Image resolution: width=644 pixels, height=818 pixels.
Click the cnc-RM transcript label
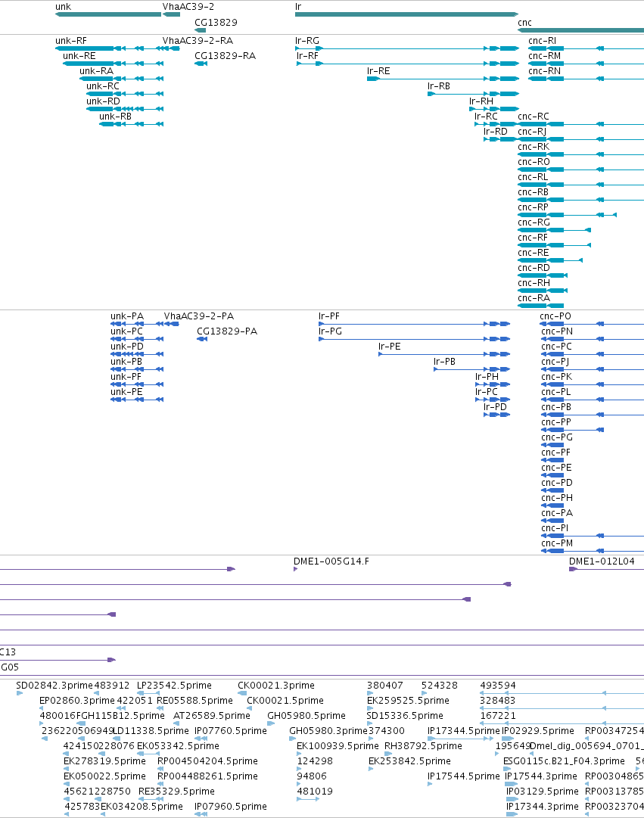pyautogui.click(x=544, y=56)
